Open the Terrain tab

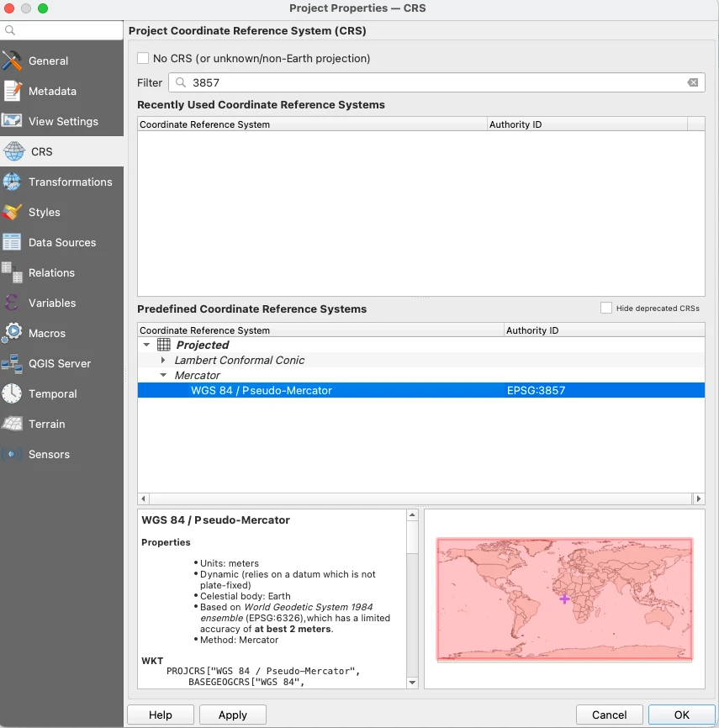[61, 424]
